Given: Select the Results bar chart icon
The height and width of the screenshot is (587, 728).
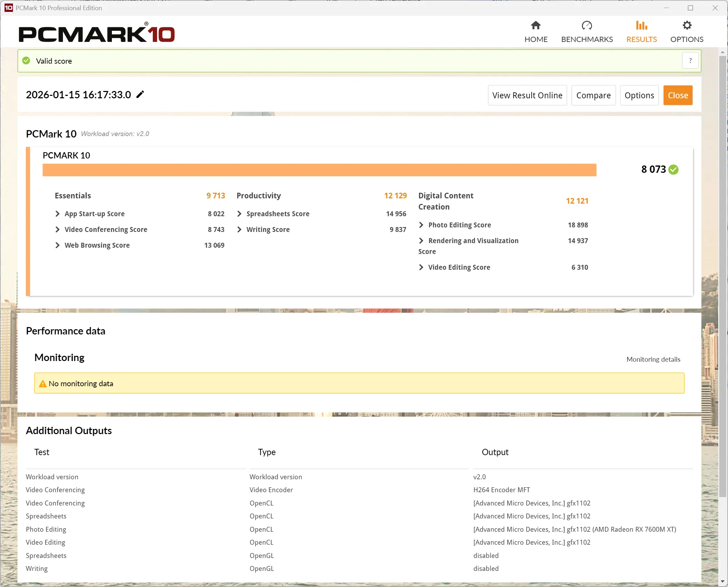Looking at the screenshot, I should point(641,26).
